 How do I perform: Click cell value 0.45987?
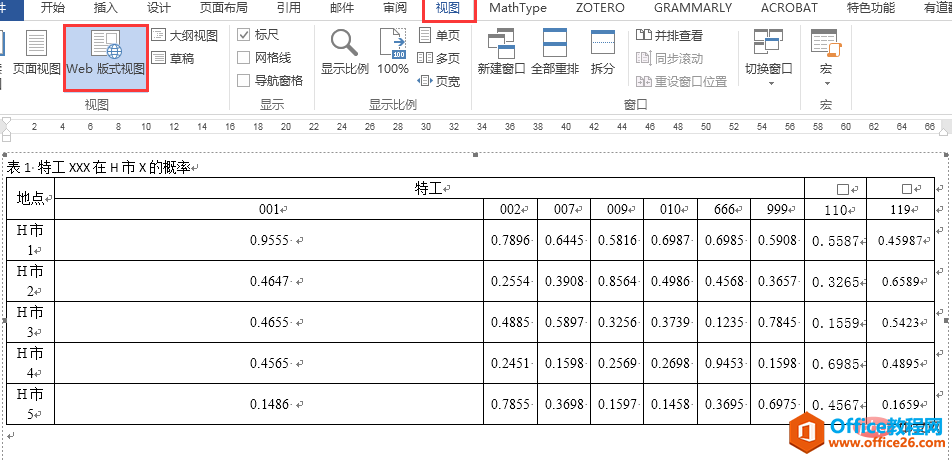pos(900,241)
